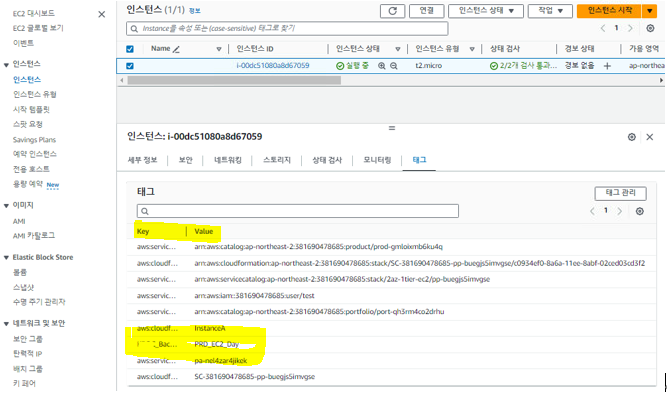Open 용량 예약 in sidebar
Viewport: 667px width, 393px height.
(28, 184)
